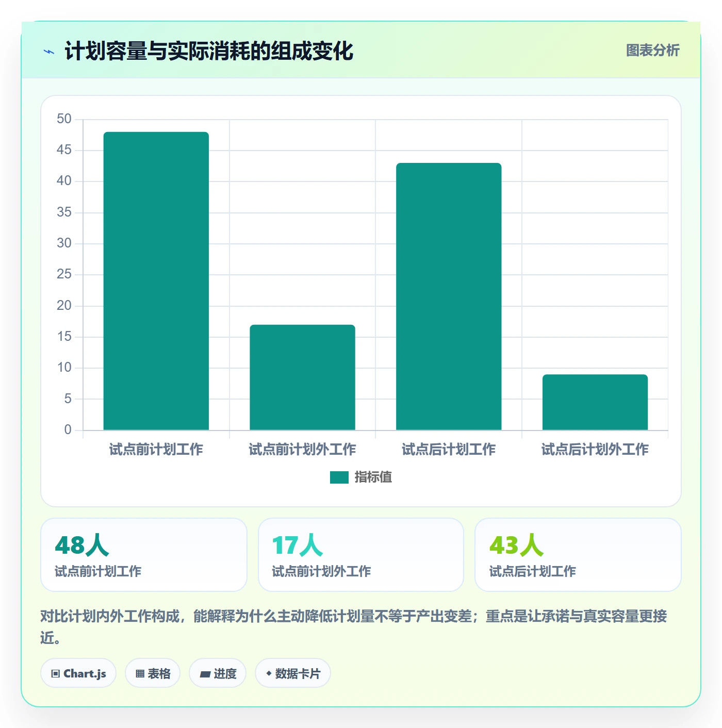Click the x-axis label 试点前计划工作
The height and width of the screenshot is (728, 722).
pos(156,450)
